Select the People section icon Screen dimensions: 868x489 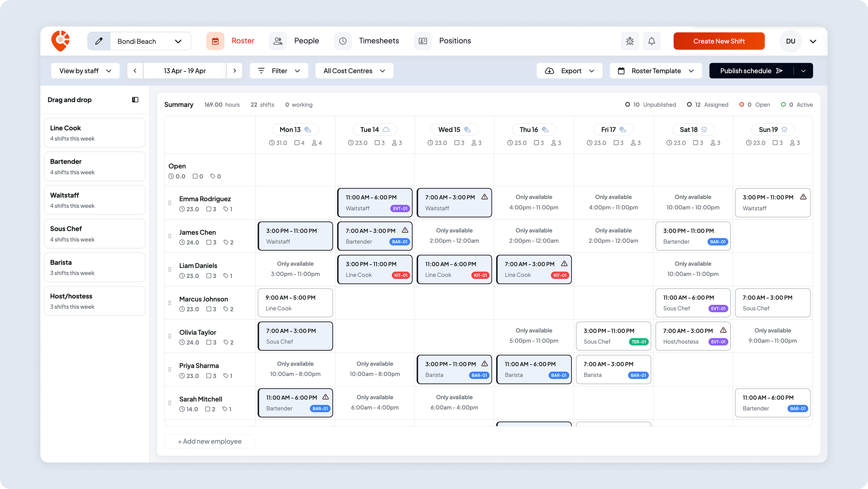278,41
